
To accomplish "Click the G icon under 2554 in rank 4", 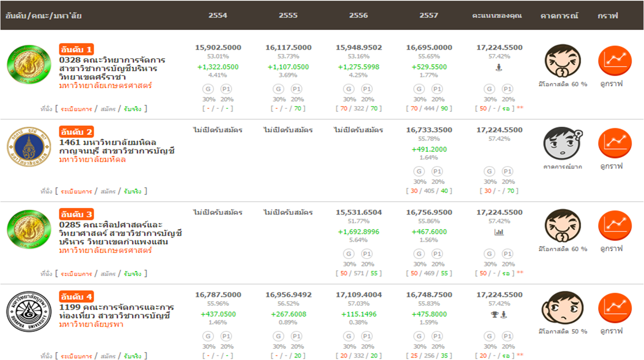I will (208, 336).
